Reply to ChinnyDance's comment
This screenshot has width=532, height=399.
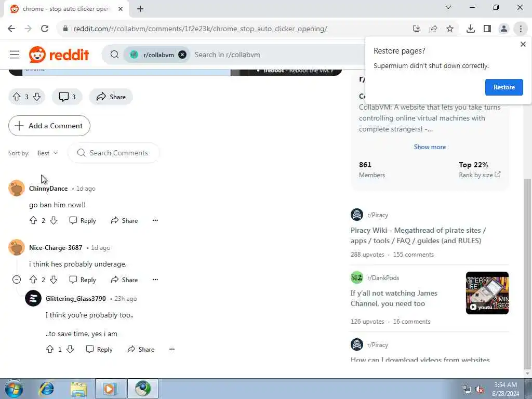tap(83, 220)
